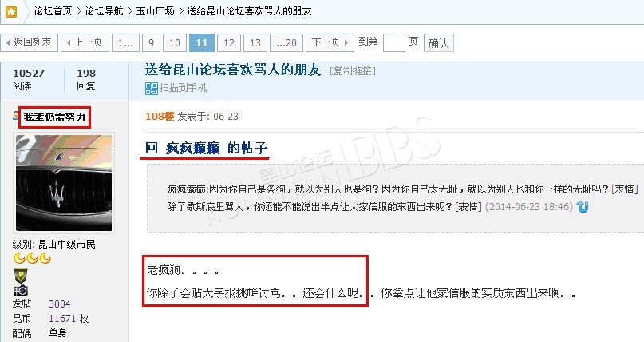Screen dimensions: 644x342
Task: Confirm page jump with 确认 button
Action: pos(438,43)
